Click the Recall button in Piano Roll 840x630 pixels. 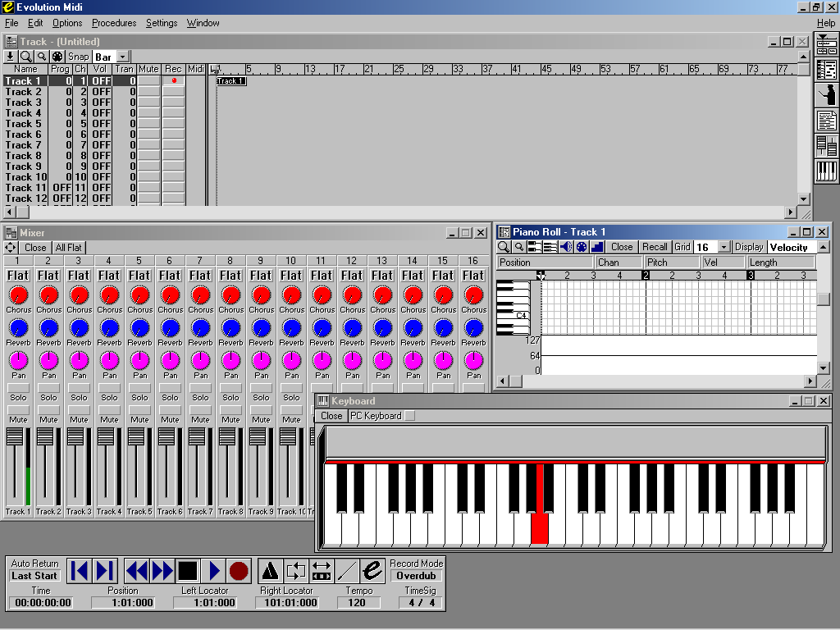pos(656,247)
